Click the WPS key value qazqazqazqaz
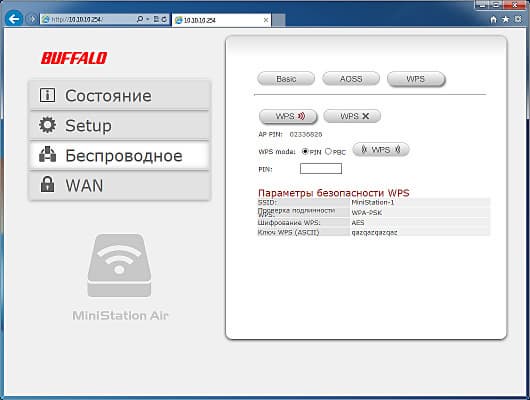The height and width of the screenshot is (400, 530). point(375,232)
